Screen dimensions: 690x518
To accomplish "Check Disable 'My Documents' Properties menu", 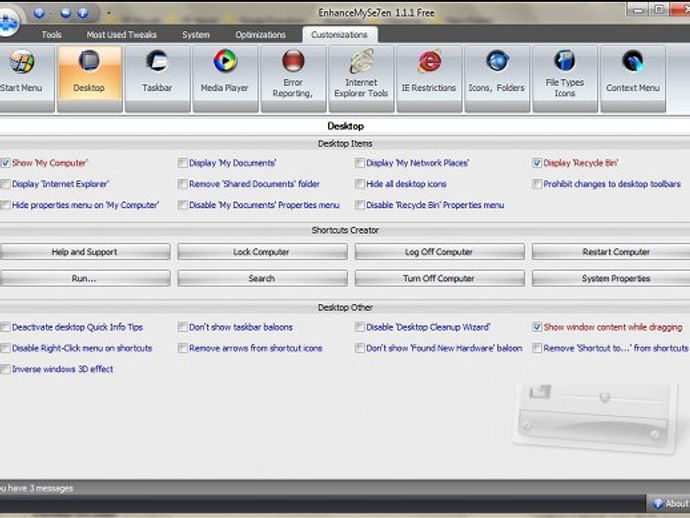I will tap(183, 205).
